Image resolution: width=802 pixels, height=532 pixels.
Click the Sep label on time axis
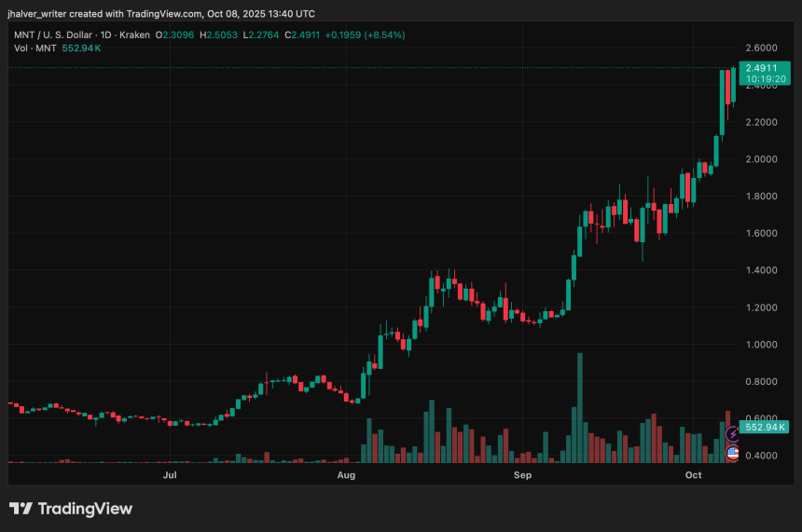(x=522, y=475)
